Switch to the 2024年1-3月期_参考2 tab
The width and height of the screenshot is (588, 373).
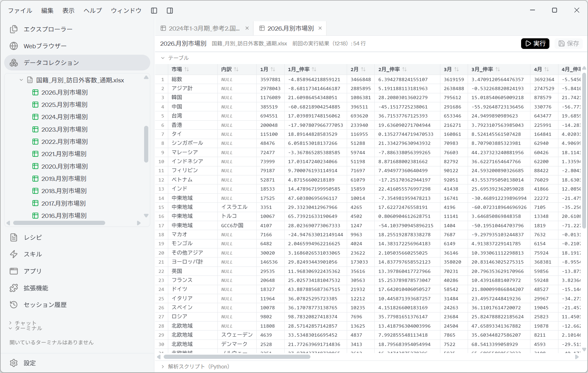(204, 28)
